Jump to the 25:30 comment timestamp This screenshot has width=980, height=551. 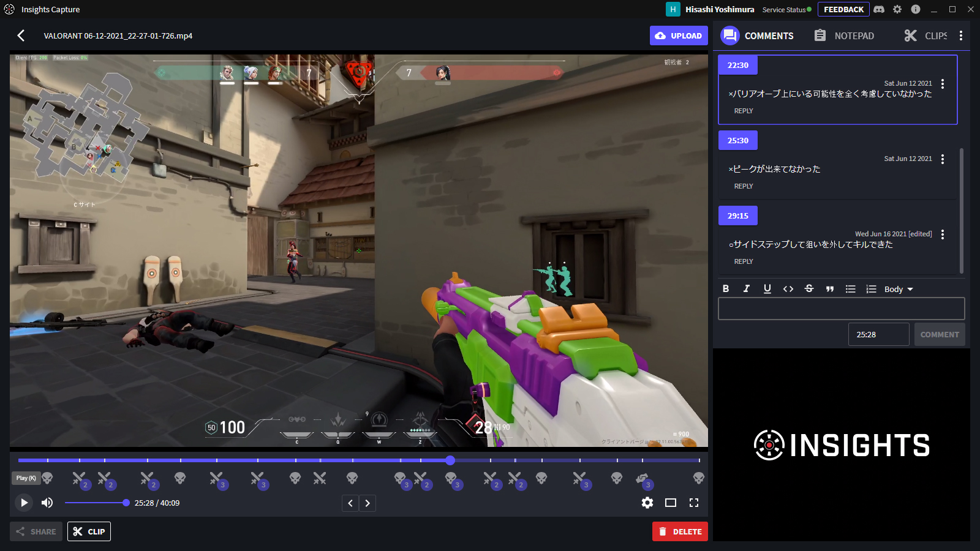click(738, 140)
